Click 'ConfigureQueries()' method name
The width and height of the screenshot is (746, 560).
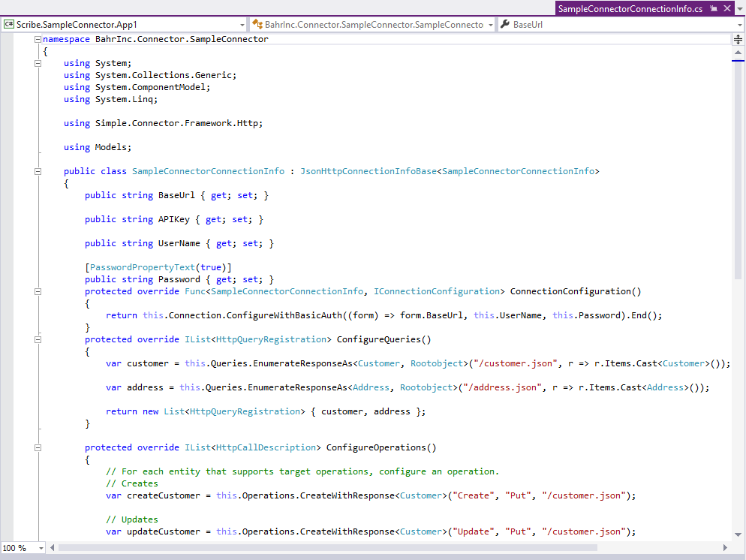(384, 339)
